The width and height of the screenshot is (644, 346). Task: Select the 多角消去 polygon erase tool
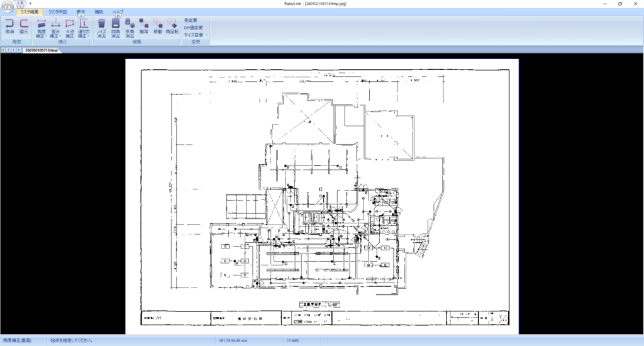click(x=130, y=28)
